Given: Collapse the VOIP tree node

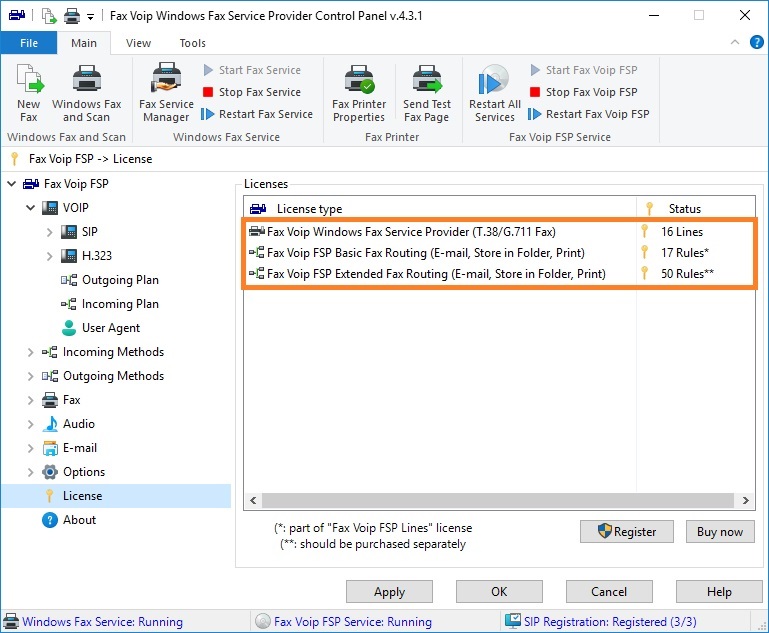Looking at the screenshot, I should [x=30, y=208].
